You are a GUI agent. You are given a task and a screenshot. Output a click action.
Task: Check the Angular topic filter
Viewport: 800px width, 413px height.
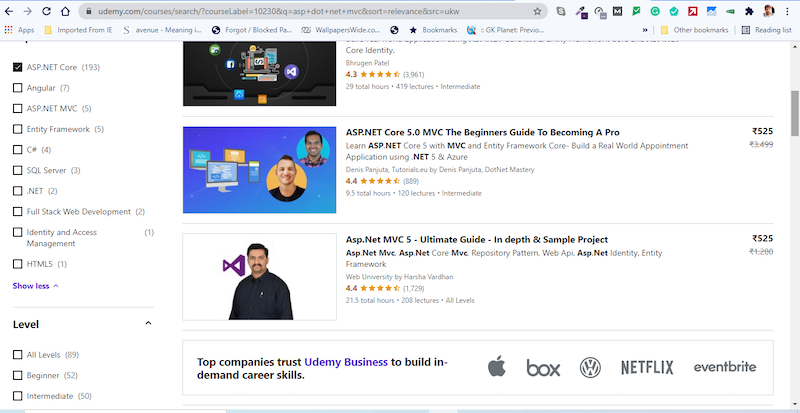pos(17,88)
